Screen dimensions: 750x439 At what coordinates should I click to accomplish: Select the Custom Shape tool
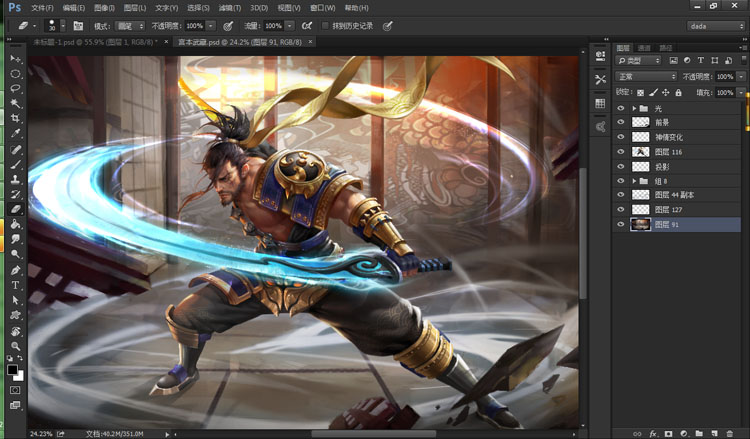[15, 315]
